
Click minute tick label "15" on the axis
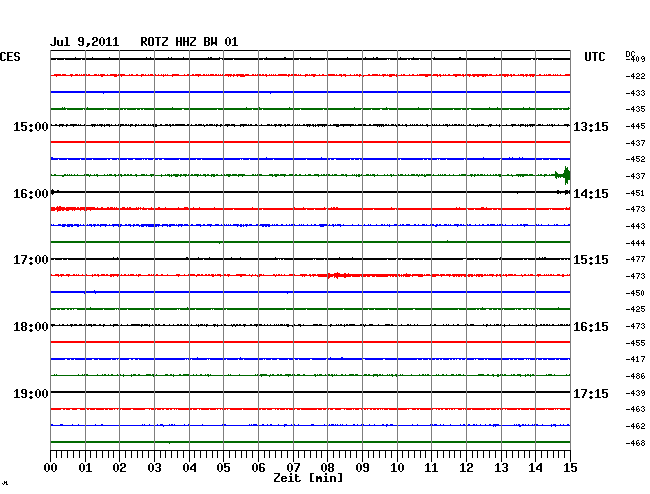570,467
